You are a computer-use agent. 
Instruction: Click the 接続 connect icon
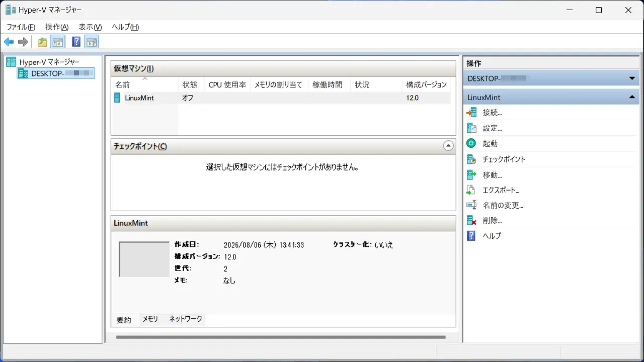coord(471,113)
